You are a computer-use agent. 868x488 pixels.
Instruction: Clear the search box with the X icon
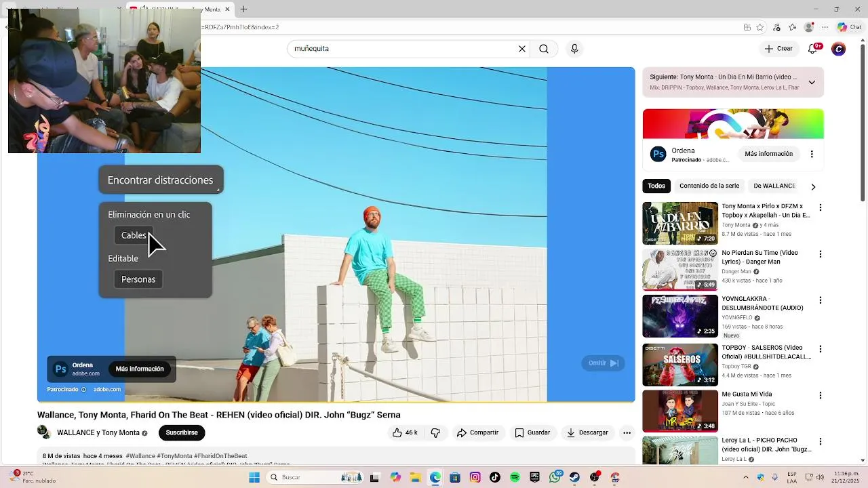[x=522, y=49]
